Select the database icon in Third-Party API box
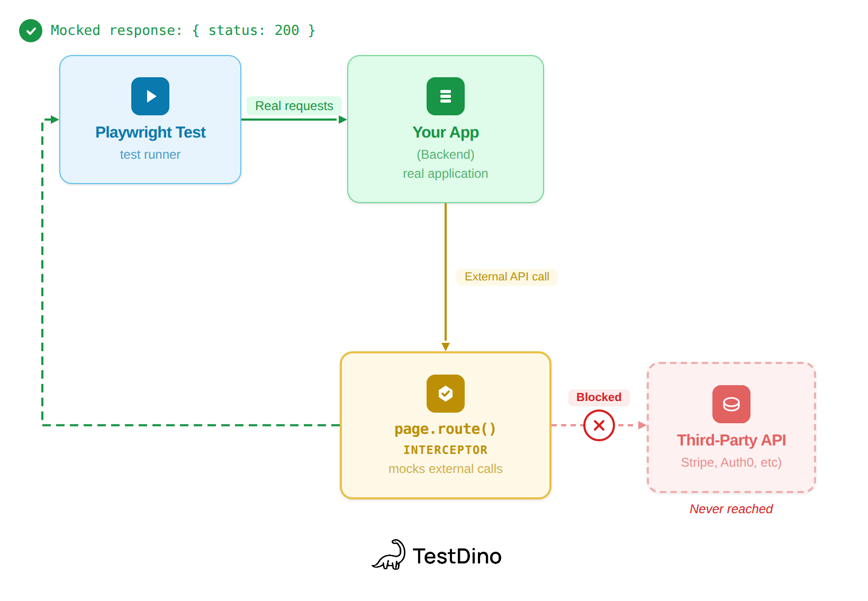Image resolution: width=868 pixels, height=601 pixels. coord(731,404)
